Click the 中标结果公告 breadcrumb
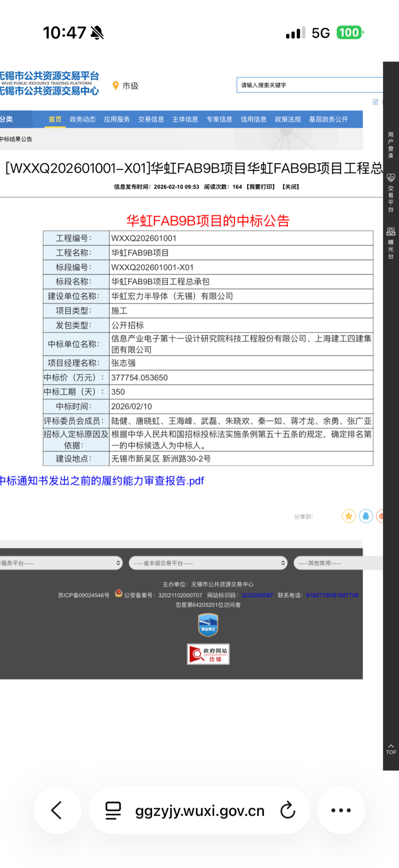The height and width of the screenshot is (868, 399). pos(16,139)
